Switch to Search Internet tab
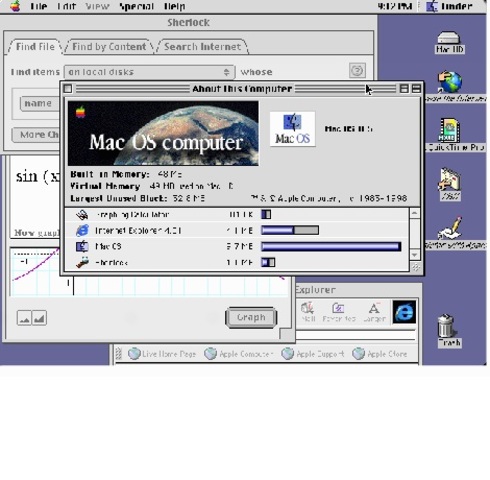 [x=202, y=47]
